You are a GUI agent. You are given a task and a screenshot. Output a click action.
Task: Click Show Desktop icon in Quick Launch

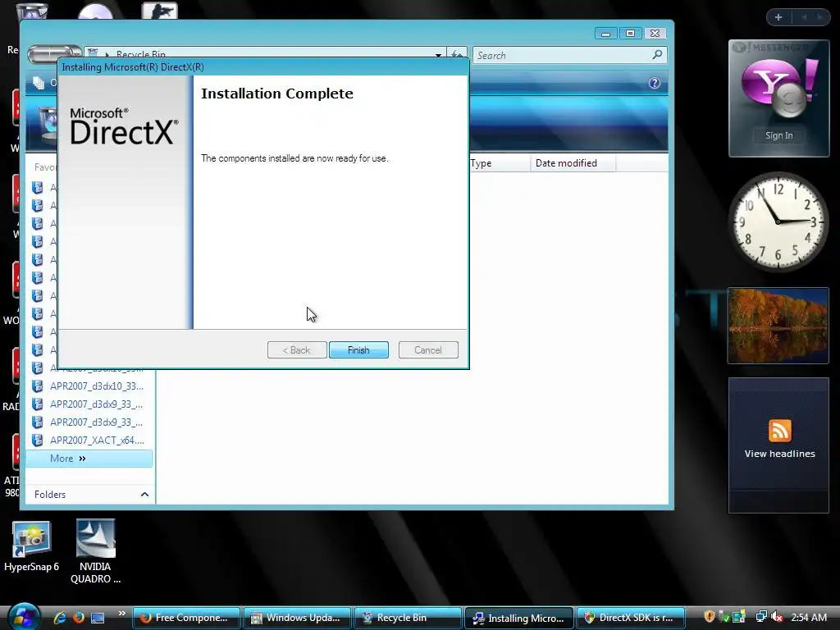pyautogui.click(x=98, y=618)
